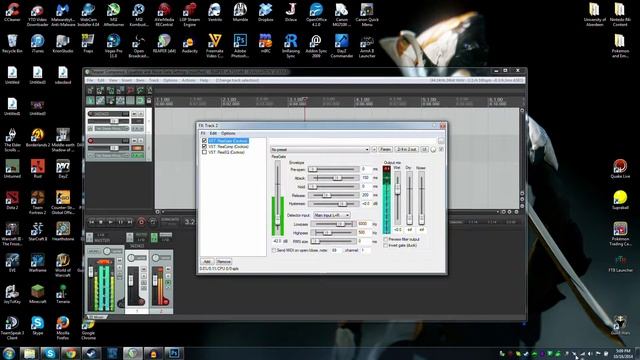Viewport: 640px width, 360px height.
Task: Click the Play button in REAPER transport
Action: 110,222
